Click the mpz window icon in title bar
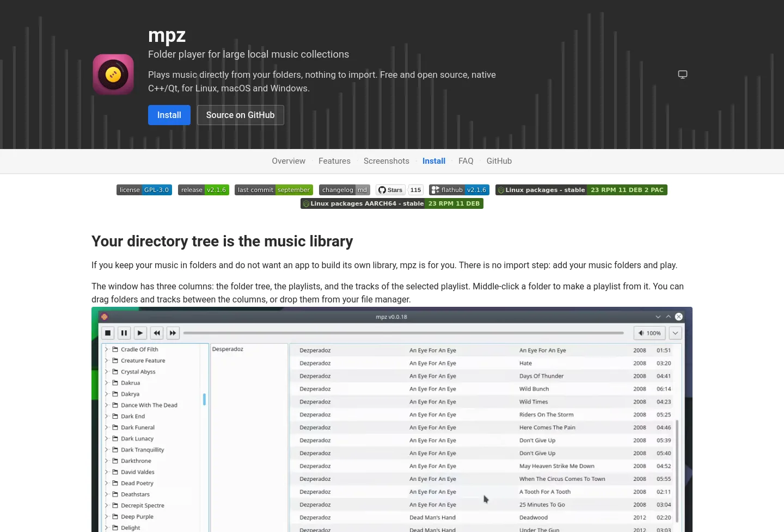 pos(105,317)
